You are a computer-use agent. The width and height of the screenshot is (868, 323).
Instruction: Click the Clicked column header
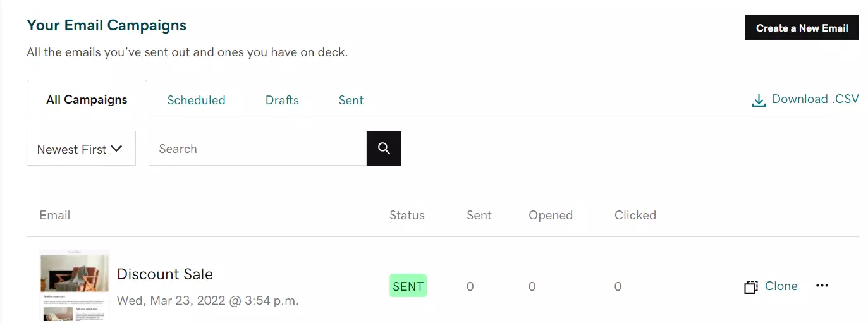coord(635,216)
